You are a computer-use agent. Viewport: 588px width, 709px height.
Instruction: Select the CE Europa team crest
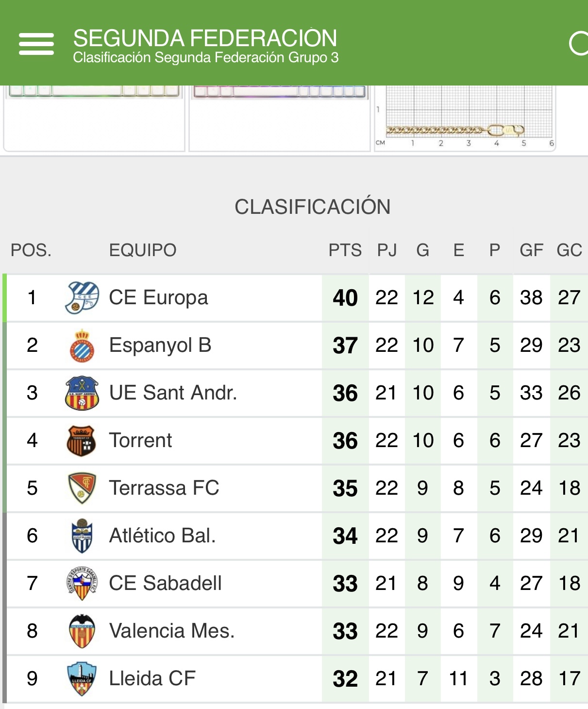coord(82,297)
